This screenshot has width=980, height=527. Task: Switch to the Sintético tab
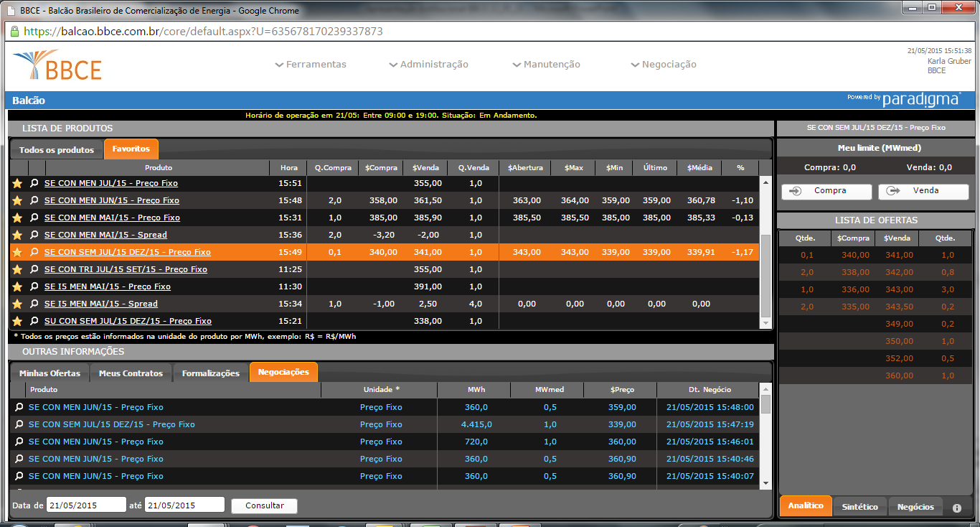(860, 507)
